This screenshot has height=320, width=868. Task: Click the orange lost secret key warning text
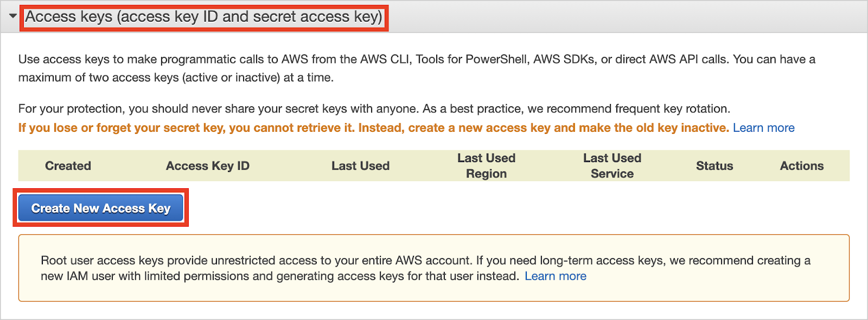(373, 128)
